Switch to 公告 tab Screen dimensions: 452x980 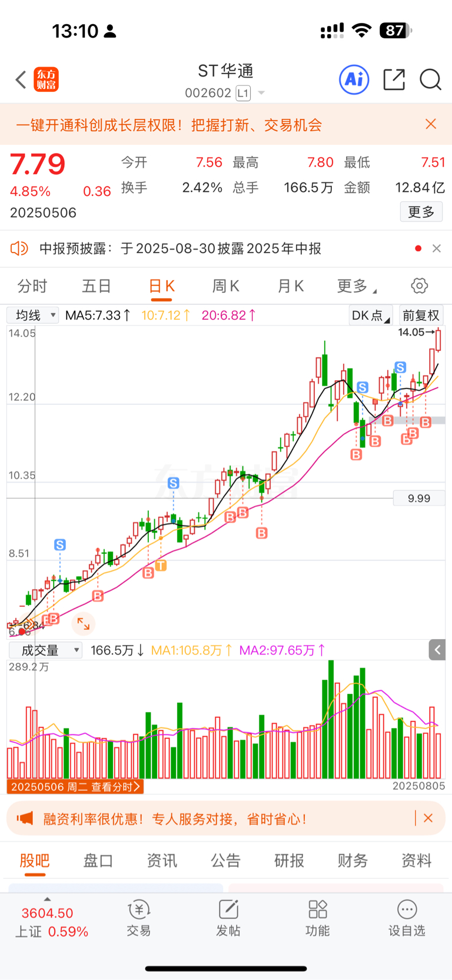[x=226, y=861]
